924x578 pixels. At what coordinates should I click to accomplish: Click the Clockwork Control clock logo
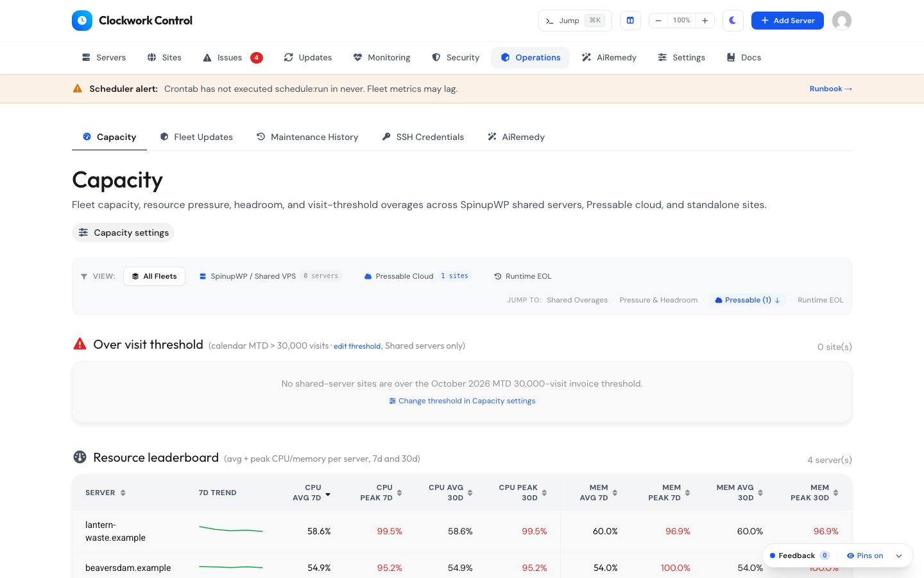tap(82, 21)
